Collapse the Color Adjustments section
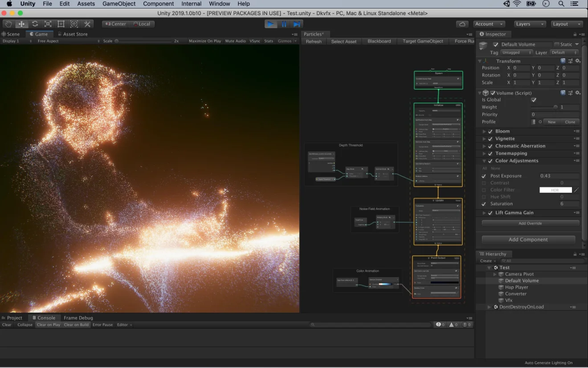Image resolution: width=588 pixels, height=368 pixels. (x=484, y=161)
